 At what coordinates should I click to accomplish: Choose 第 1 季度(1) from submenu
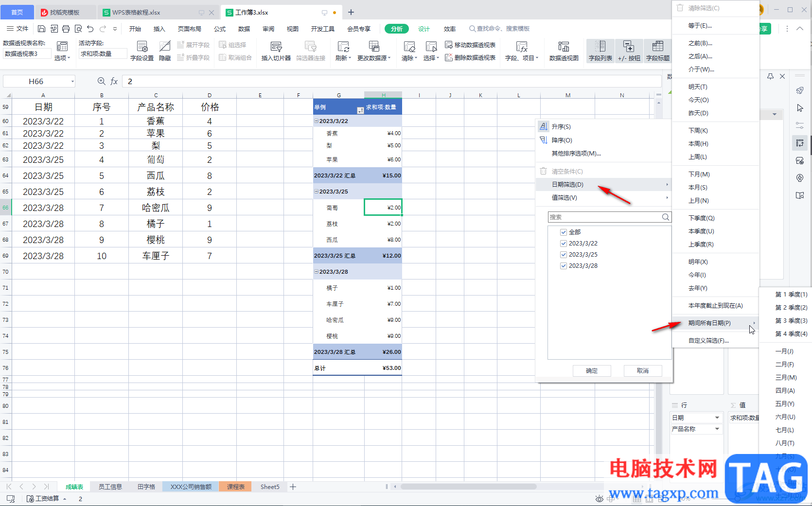coord(791,295)
